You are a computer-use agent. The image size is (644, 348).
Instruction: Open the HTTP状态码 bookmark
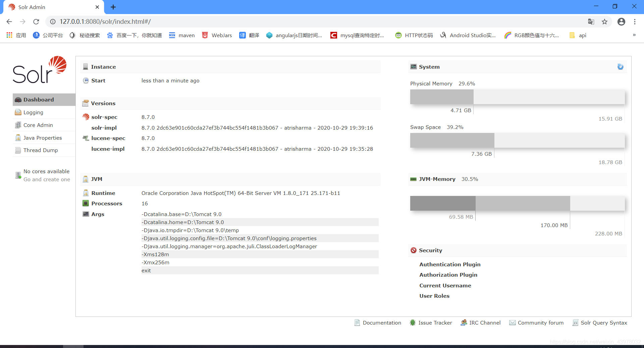tap(414, 35)
